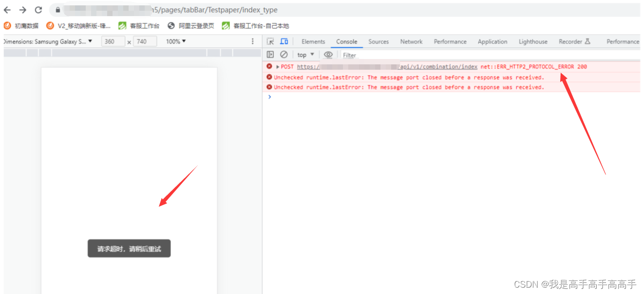
Task: Click the POST error row's red error icon
Action: point(269,66)
